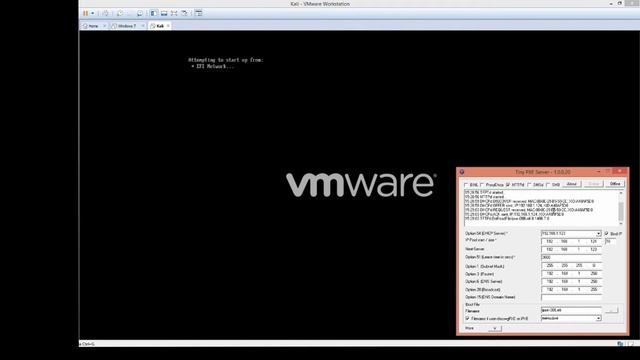Click the About button

click(x=572, y=184)
